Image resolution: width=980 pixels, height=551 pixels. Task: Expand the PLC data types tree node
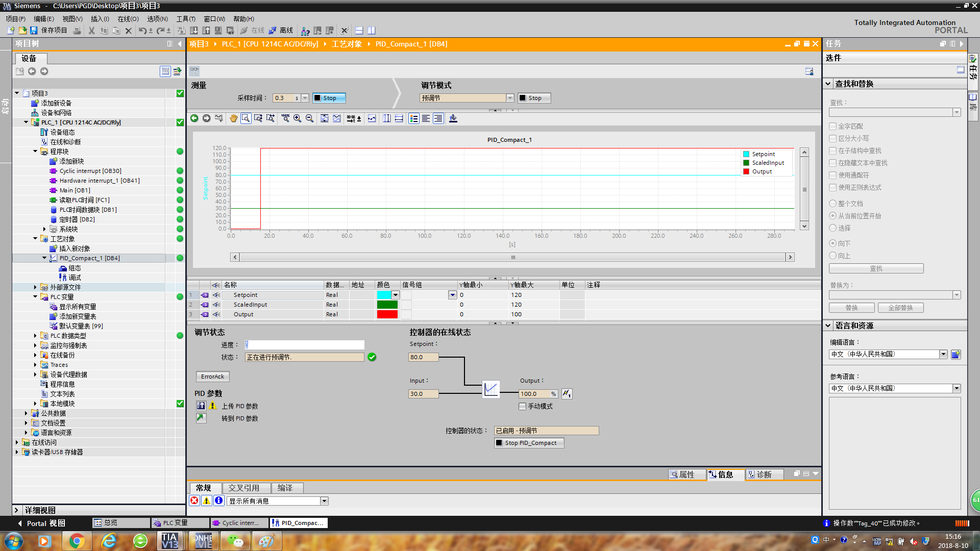point(35,336)
